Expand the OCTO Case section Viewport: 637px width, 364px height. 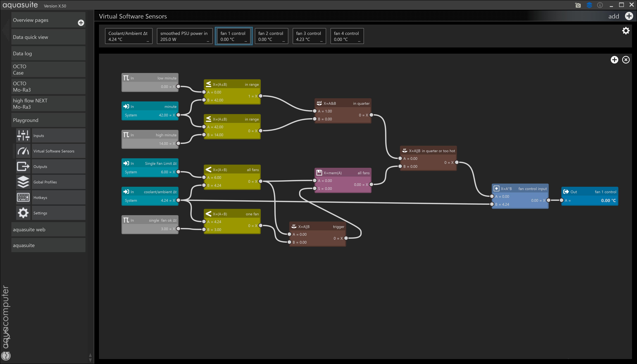(48, 70)
